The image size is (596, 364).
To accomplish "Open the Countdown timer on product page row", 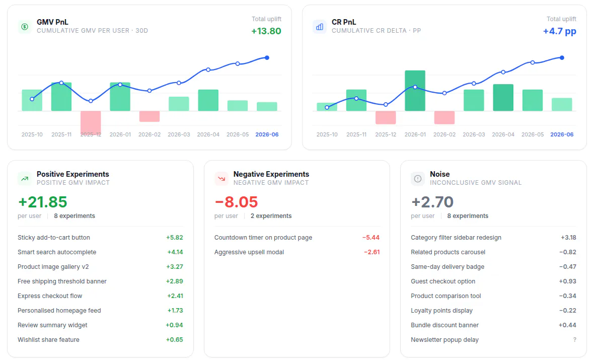I will pyautogui.click(x=297, y=237).
